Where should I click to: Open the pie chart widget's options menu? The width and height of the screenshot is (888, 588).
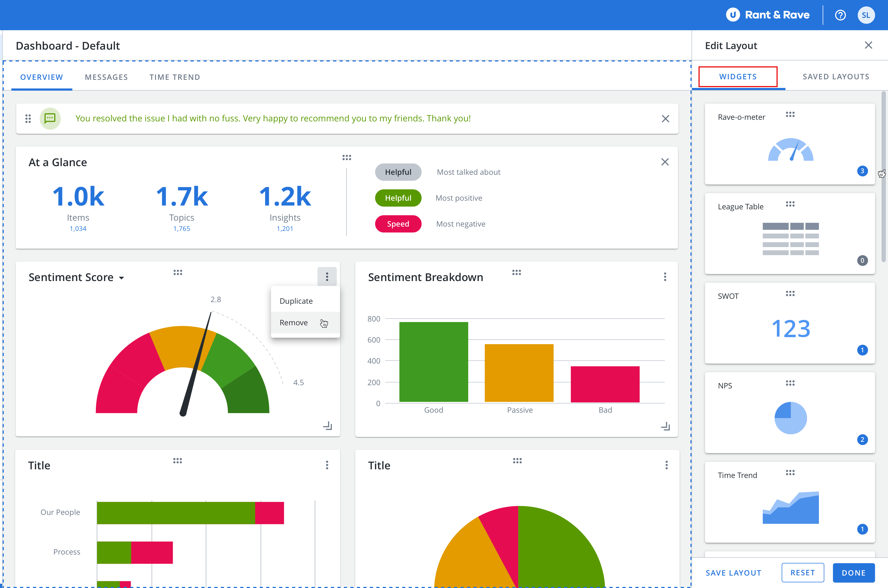[x=666, y=465]
